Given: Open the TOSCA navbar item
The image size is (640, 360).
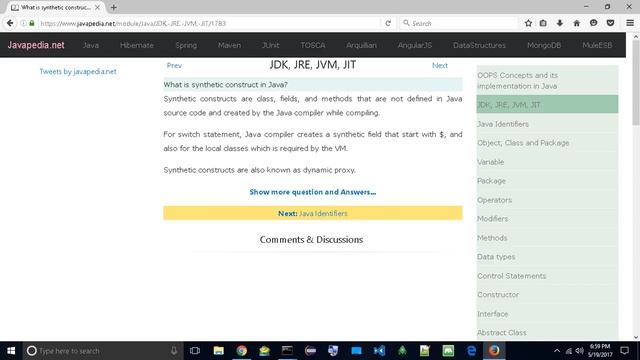Looking at the screenshot, I should (x=313, y=45).
